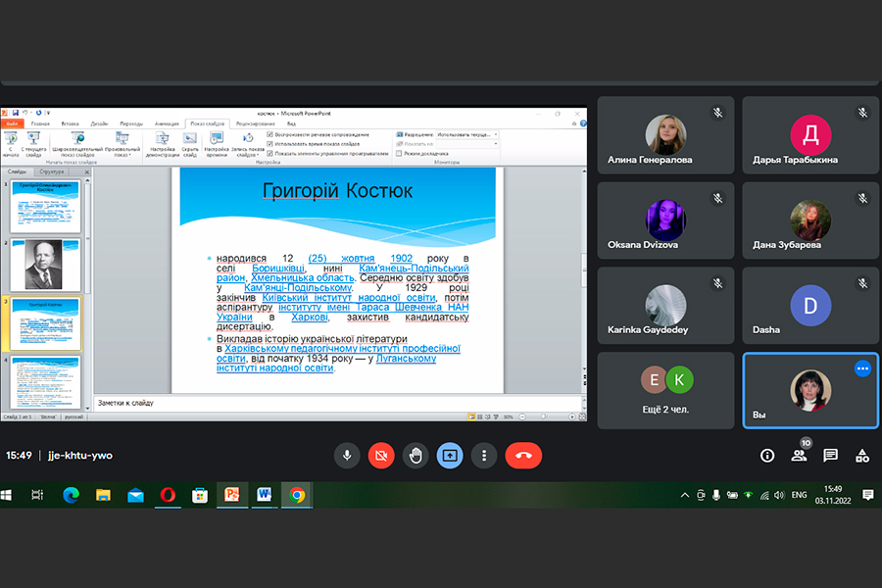Show hidden icons in the system tray

[685, 495]
